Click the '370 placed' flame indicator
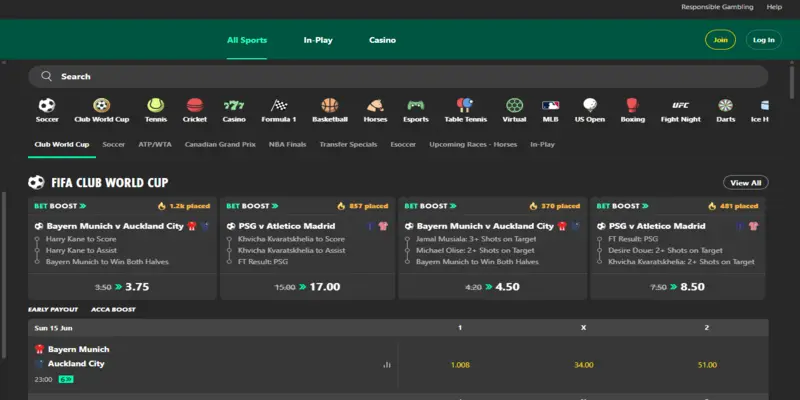The image size is (800, 400). click(x=555, y=206)
